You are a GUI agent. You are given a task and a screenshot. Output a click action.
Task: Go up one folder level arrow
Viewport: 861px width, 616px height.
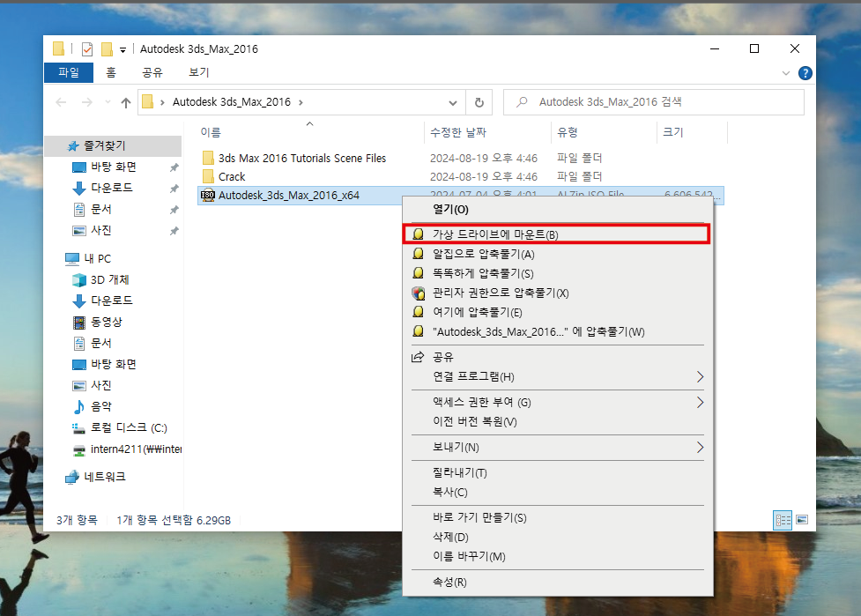126,102
